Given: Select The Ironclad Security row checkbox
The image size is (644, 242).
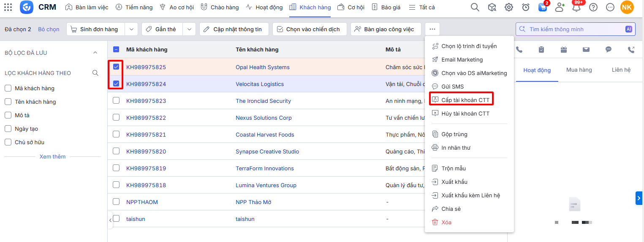Looking at the screenshot, I should click(116, 100).
